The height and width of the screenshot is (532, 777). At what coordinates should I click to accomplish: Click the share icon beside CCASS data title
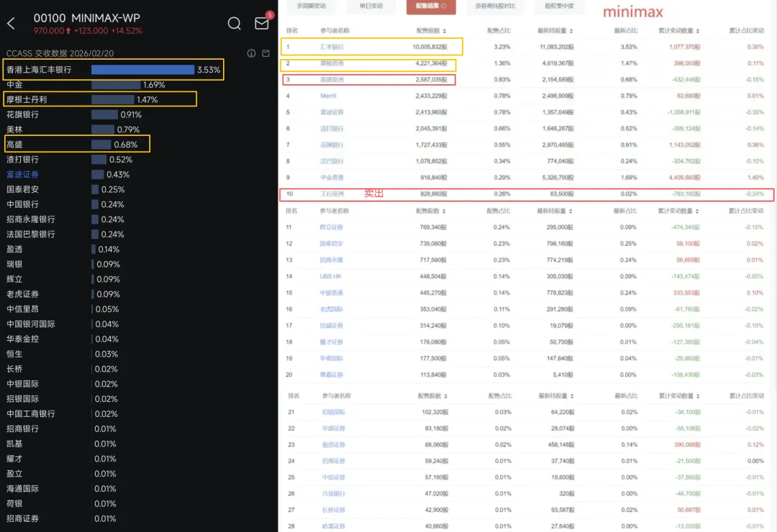pyautogui.click(x=266, y=53)
